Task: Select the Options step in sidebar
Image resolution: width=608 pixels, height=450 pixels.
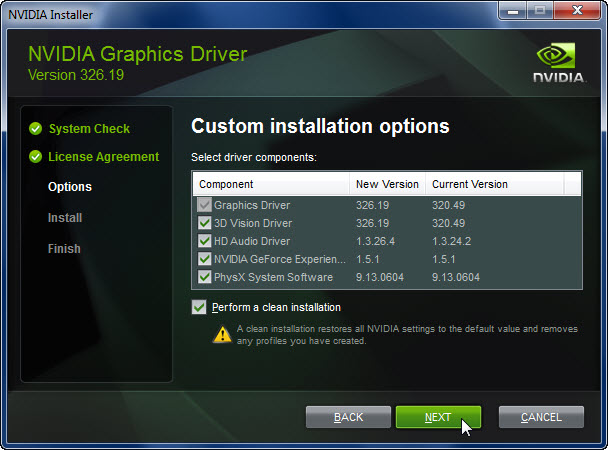Action: tap(70, 187)
